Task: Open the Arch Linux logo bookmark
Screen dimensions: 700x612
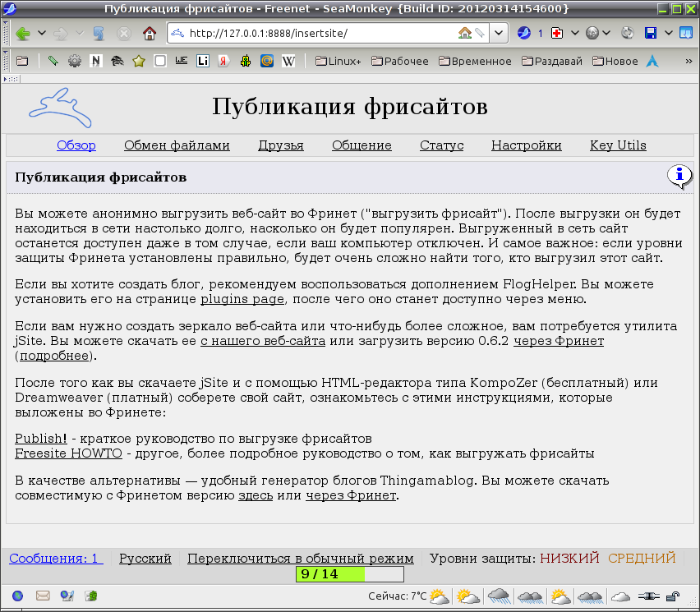Action: 652,61
